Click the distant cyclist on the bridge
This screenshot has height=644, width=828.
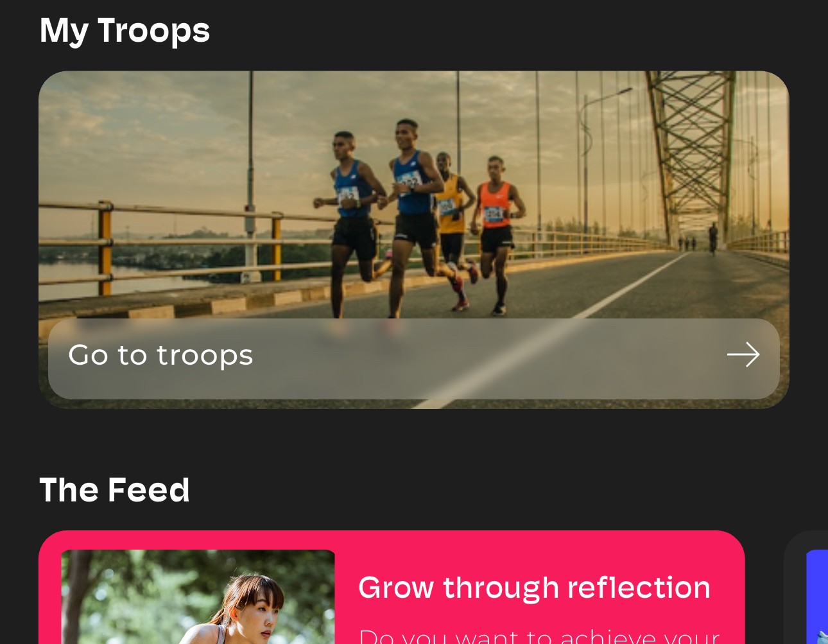[x=713, y=238]
